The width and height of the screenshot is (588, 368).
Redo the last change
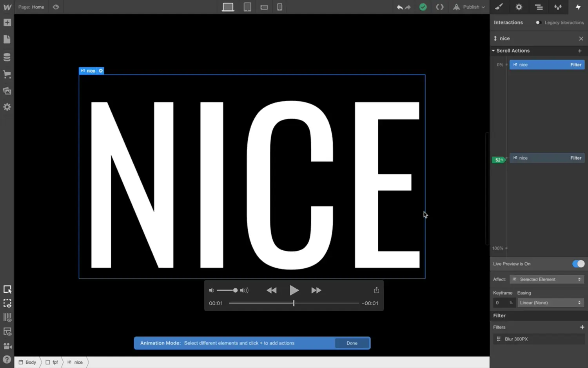tap(408, 7)
